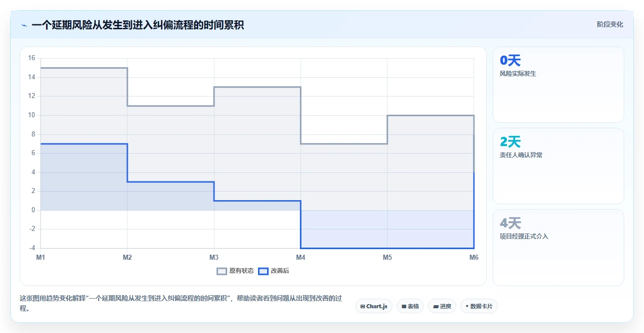Click the -4 value on y-axis
The image size is (644, 333).
pyautogui.click(x=32, y=248)
